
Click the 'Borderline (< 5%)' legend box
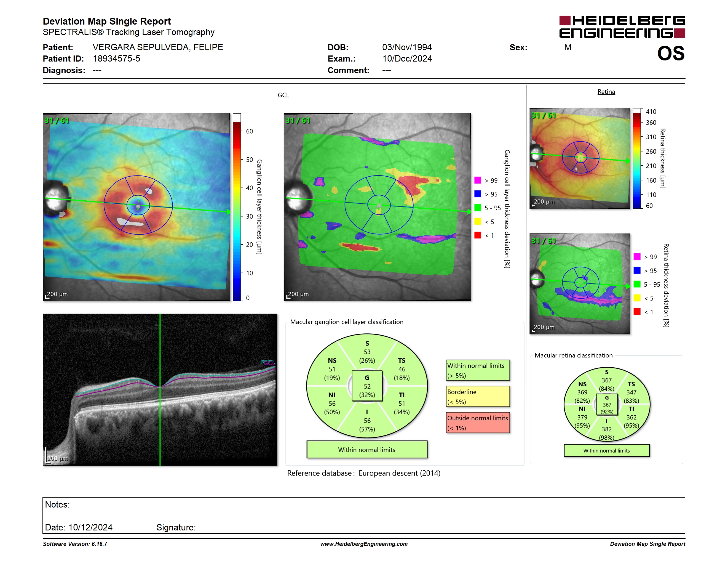point(478,397)
